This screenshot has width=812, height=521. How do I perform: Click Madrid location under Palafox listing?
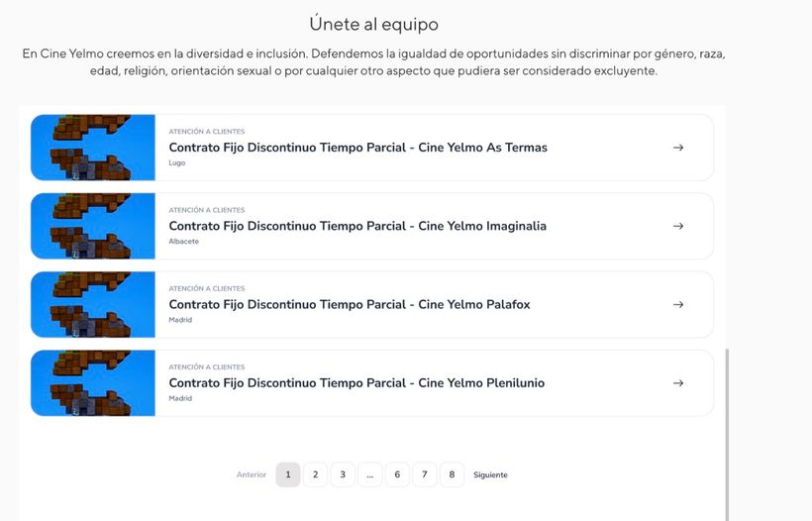180,320
